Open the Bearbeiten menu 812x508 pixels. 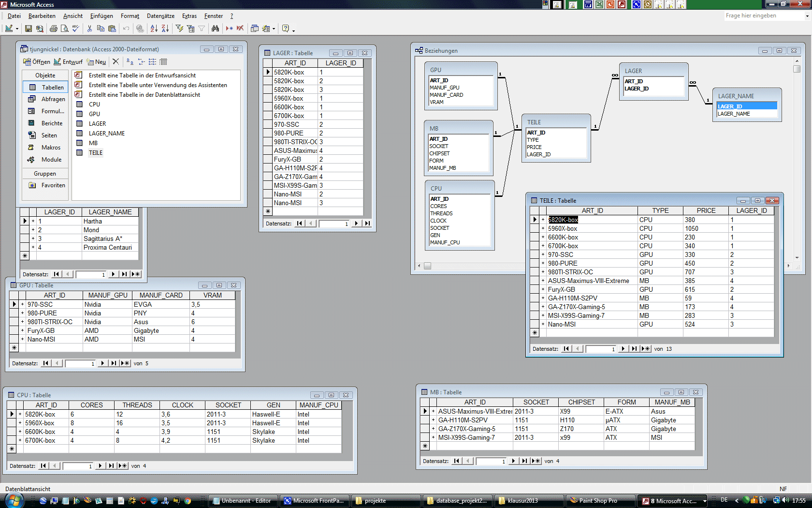[42, 16]
